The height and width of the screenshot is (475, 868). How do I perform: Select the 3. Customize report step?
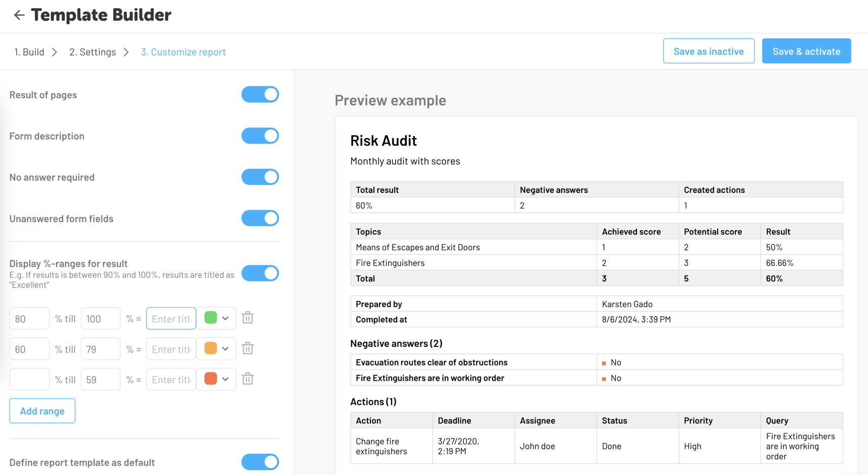183,52
